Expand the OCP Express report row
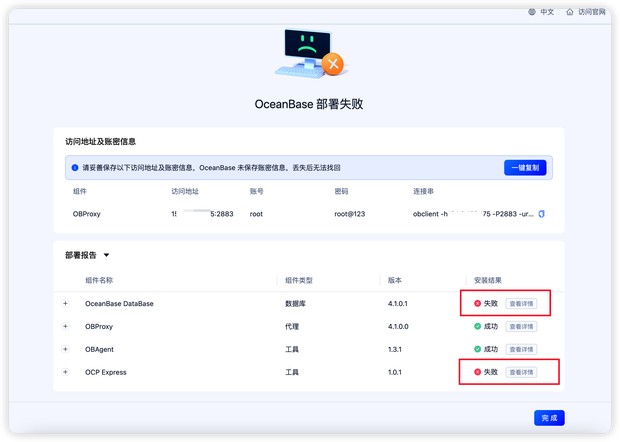 [x=66, y=372]
